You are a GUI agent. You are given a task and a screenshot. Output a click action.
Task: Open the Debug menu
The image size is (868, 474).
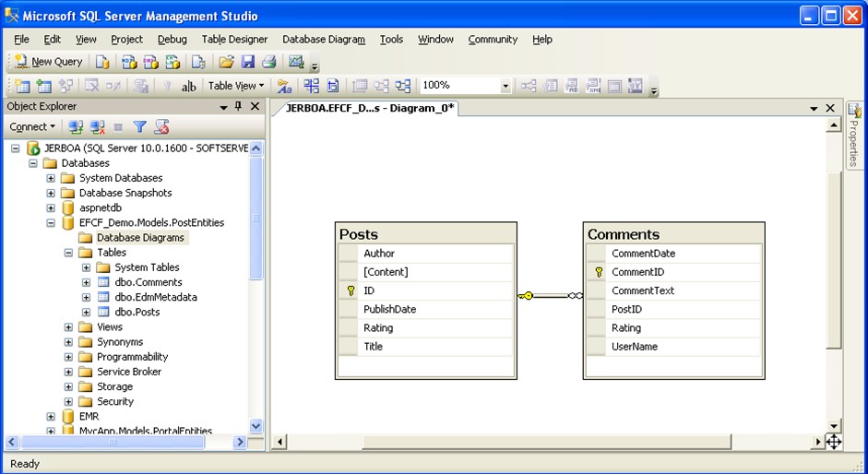(172, 40)
